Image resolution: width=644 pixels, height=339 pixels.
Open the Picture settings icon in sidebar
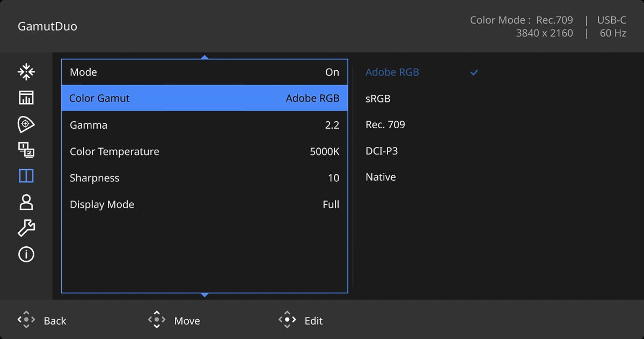pyautogui.click(x=26, y=98)
